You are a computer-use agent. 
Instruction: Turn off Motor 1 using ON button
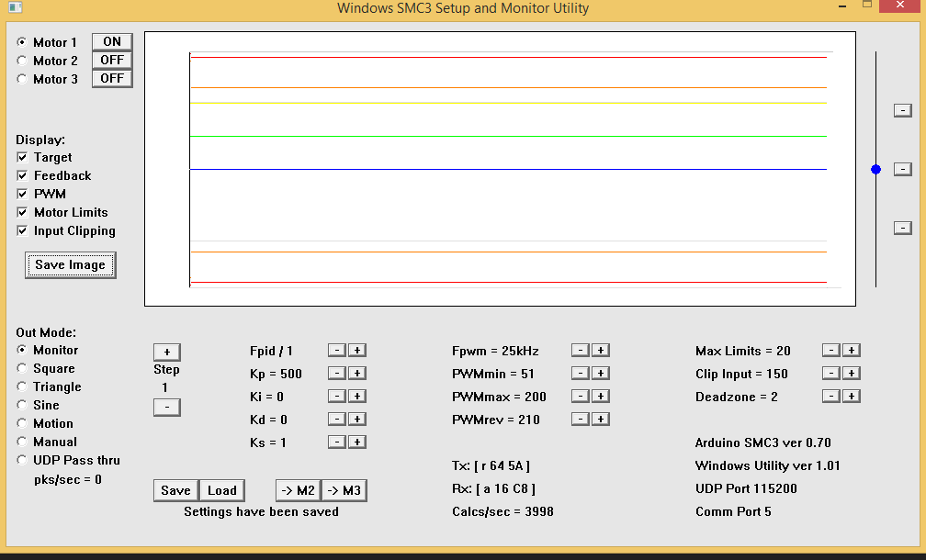pyautogui.click(x=112, y=42)
